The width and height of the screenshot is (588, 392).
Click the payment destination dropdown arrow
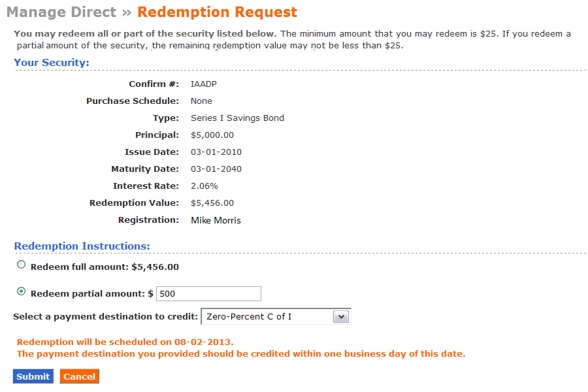pos(341,317)
